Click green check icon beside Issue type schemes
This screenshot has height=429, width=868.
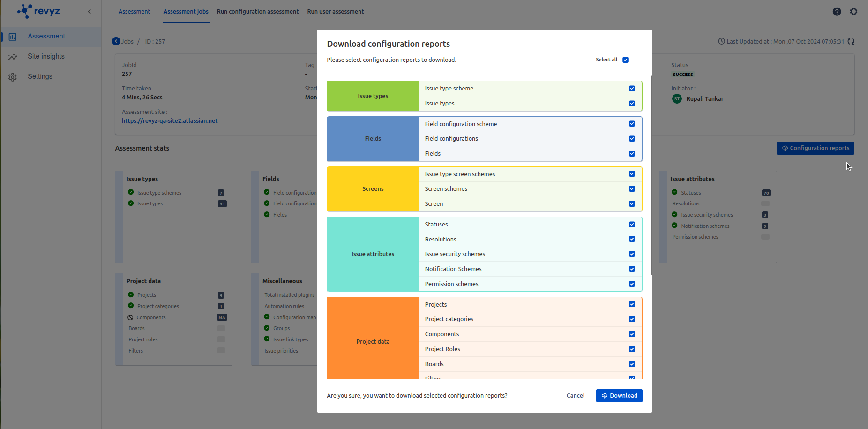tap(131, 192)
